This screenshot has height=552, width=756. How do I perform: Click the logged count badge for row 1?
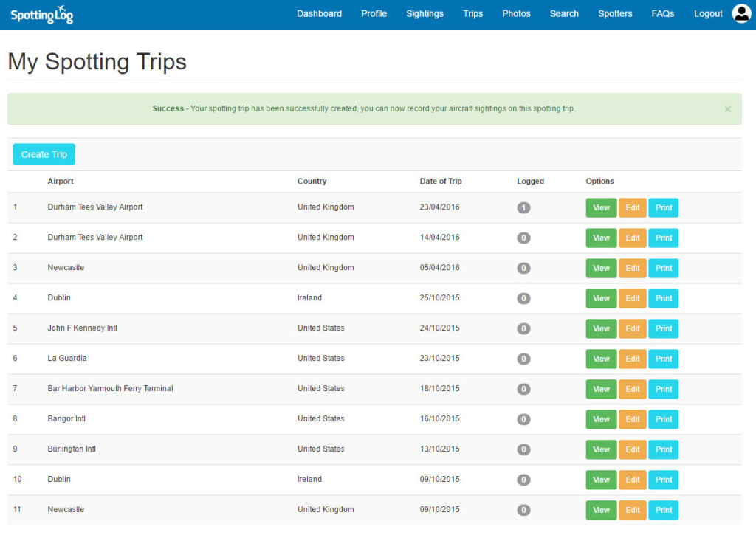coord(523,208)
